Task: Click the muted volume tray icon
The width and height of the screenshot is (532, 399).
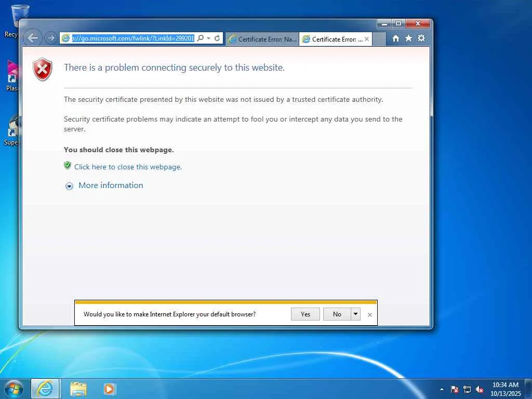Action: pyautogui.click(x=480, y=389)
